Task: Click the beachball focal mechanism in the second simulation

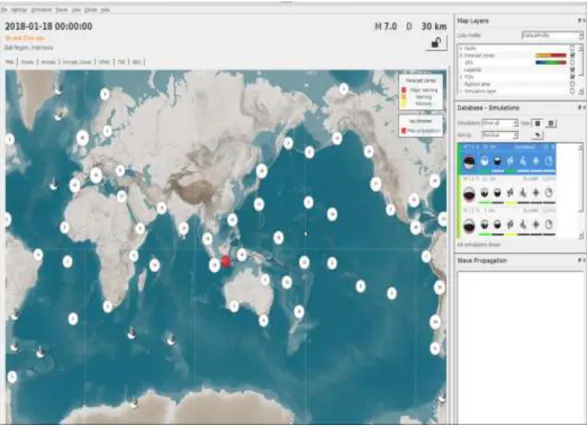Action: (469, 194)
